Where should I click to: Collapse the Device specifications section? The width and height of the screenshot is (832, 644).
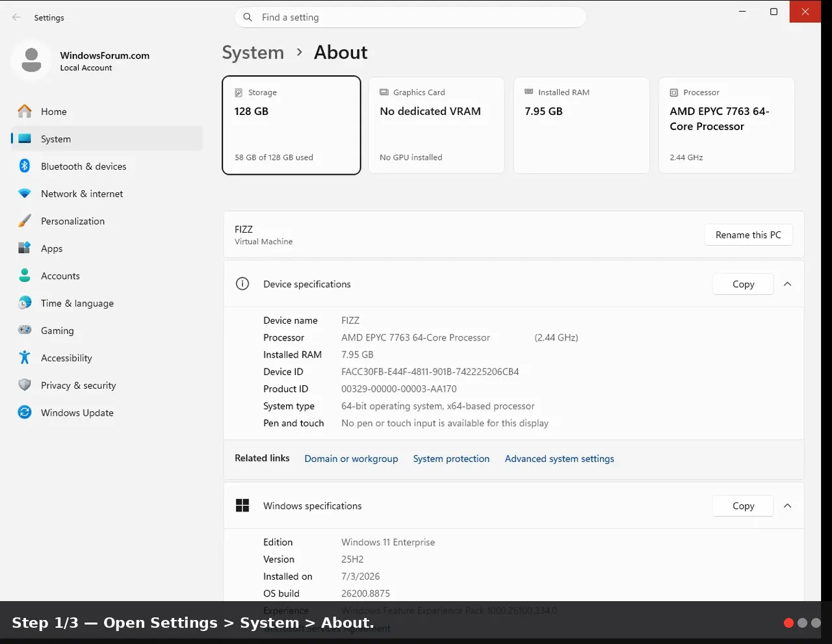[787, 284]
